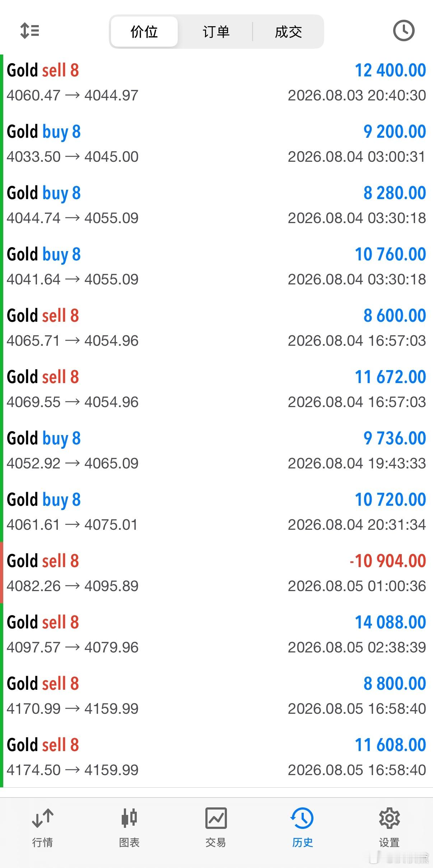Screen dimensions: 433x868
Task: Open the clock date range filter
Action: point(404,31)
